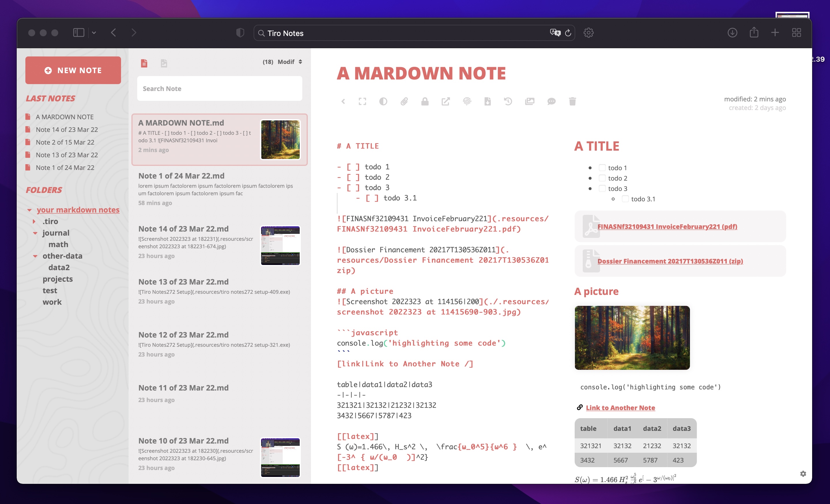Collapse the "journal" folder
Screen dimensions: 830x504
pyautogui.click(x=35, y=233)
